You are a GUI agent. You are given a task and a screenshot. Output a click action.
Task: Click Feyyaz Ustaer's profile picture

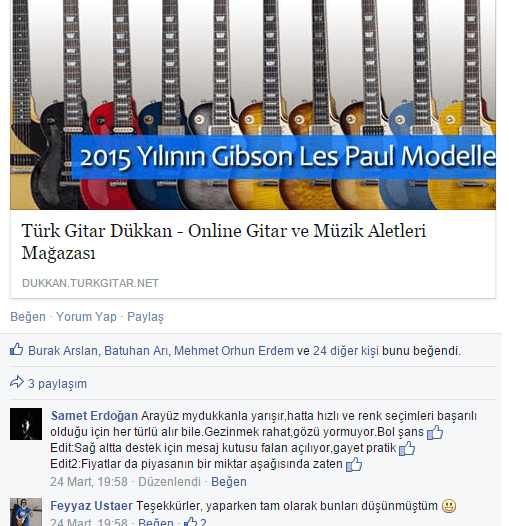[26, 512]
